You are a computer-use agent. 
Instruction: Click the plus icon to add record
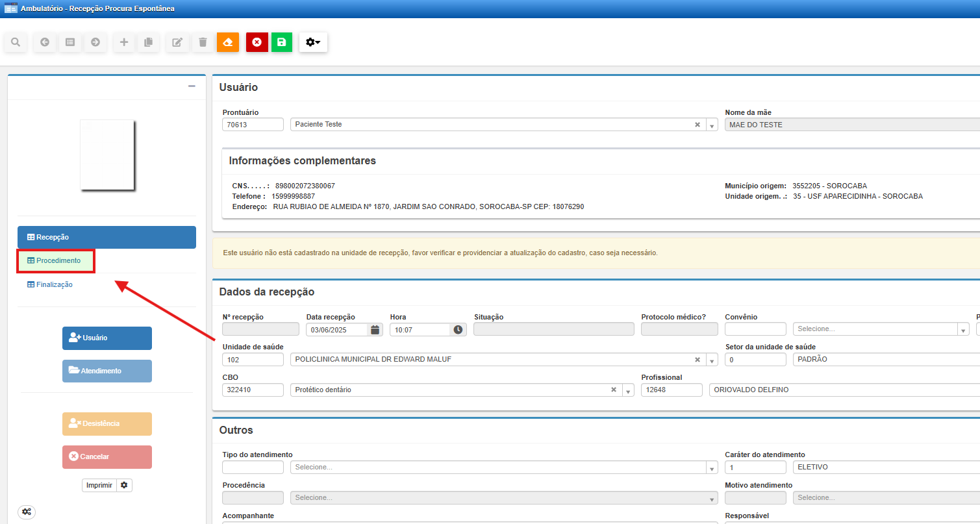point(124,42)
